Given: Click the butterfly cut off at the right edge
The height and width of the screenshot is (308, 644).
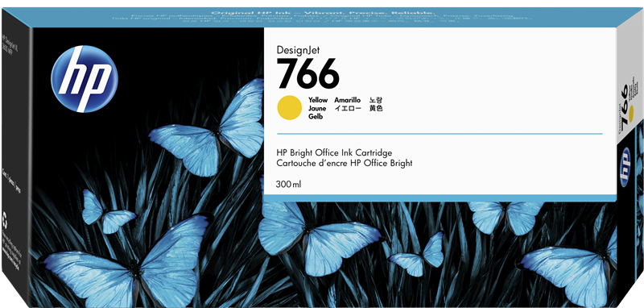Looking at the screenshot, I should click(569, 272).
